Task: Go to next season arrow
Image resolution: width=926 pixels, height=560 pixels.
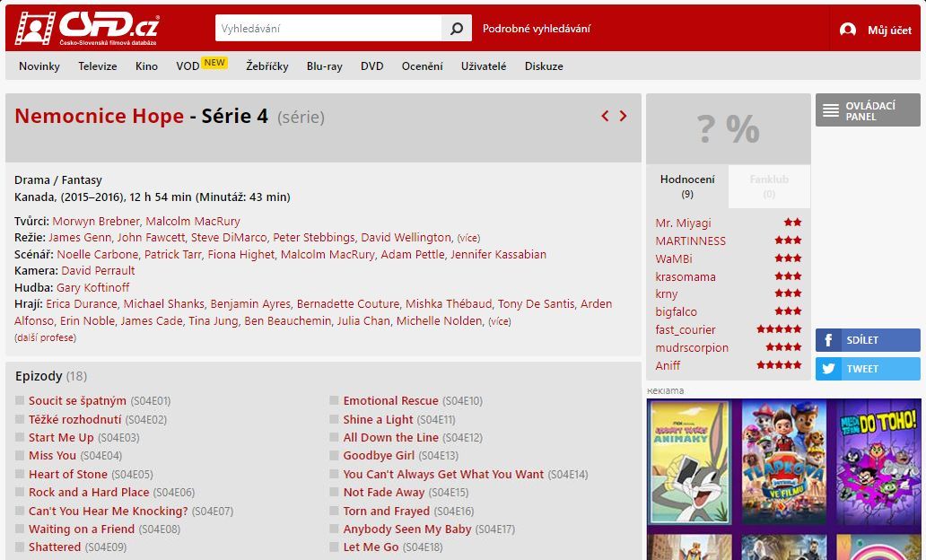Action: click(x=623, y=116)
